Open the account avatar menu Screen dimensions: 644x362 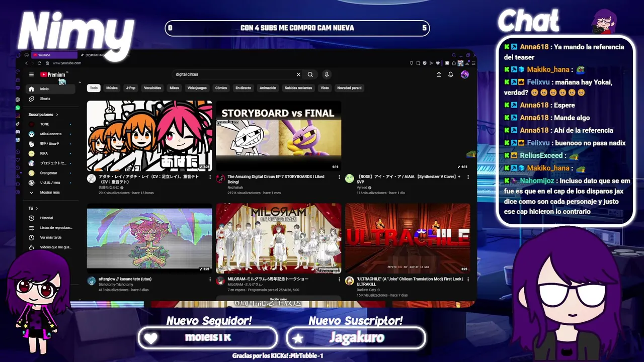[464, 74]
